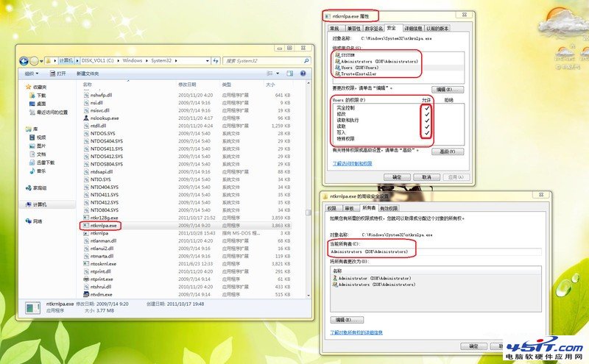Click the Explorer help question mark icon

coord(303,74)
